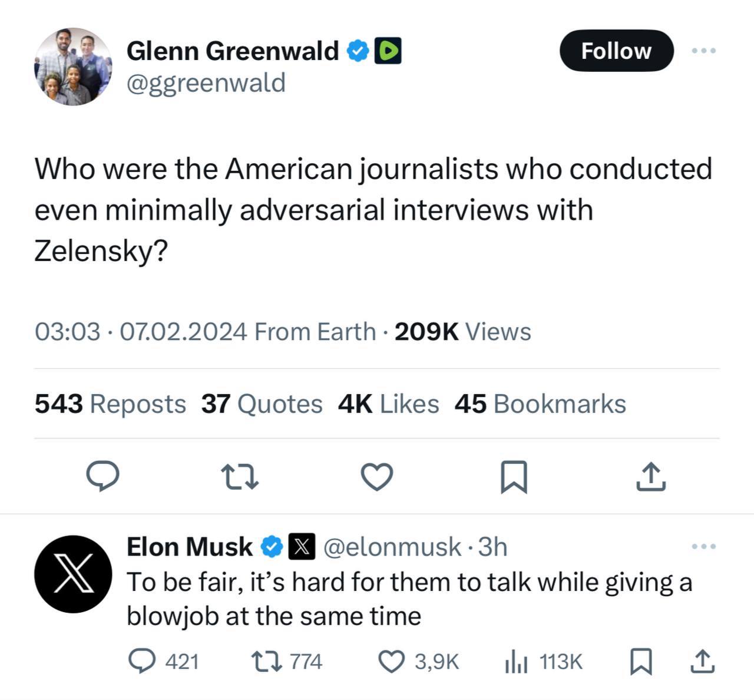Reply to the main post
The height and width of the screenshot is (700, 754).
103,477
